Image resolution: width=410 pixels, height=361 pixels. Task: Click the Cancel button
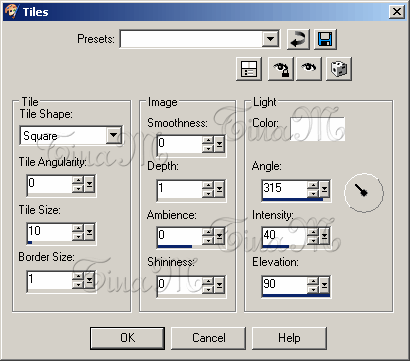coord(209,338)
